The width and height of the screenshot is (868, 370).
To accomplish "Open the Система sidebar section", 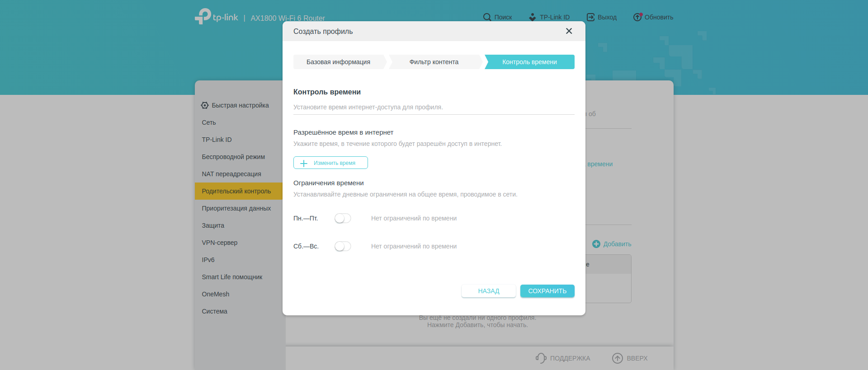I will click(215, 311).
